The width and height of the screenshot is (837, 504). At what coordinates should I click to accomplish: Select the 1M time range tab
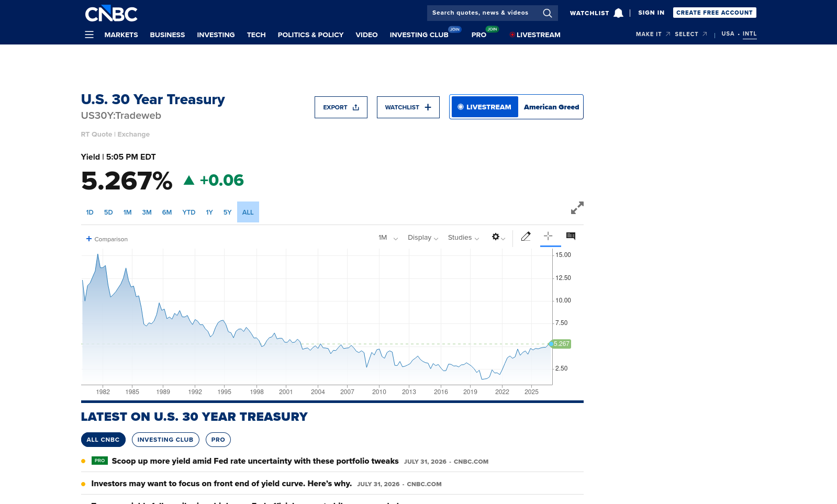click(x=127, y=212)
